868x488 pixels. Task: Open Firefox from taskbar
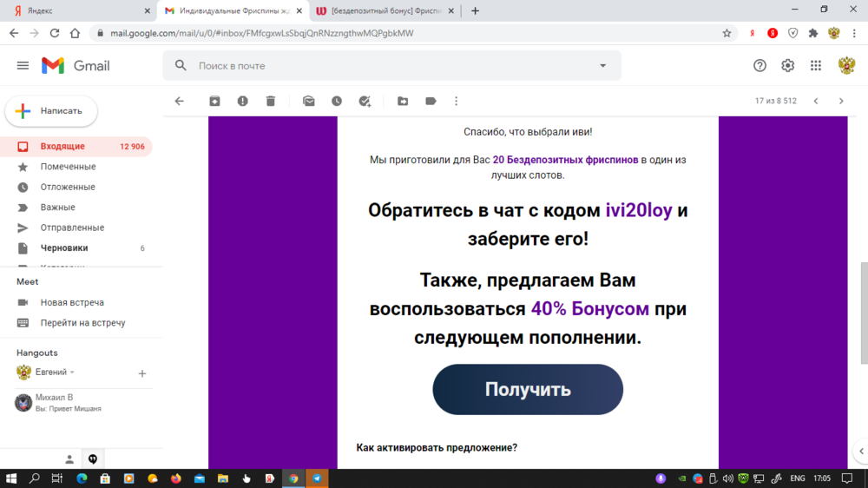176,478
